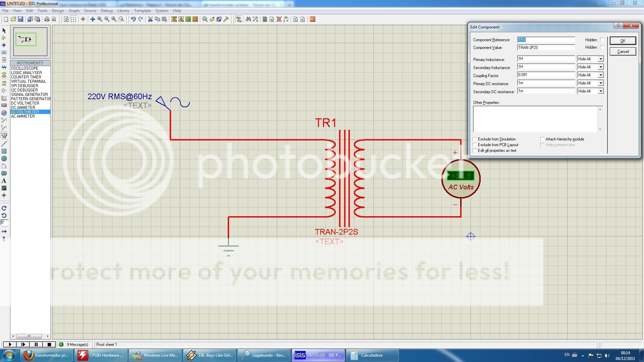Open Secondary DC resistance Hide All dropdown
This screenshot has height=362, width=644.
tap(600, 91)
